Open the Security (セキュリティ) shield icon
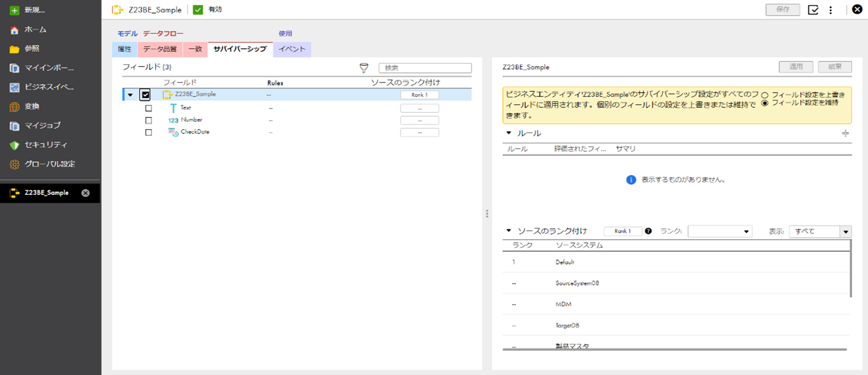Image resolution: width=868 pixels, height=375 pixels. coord(14,145)
